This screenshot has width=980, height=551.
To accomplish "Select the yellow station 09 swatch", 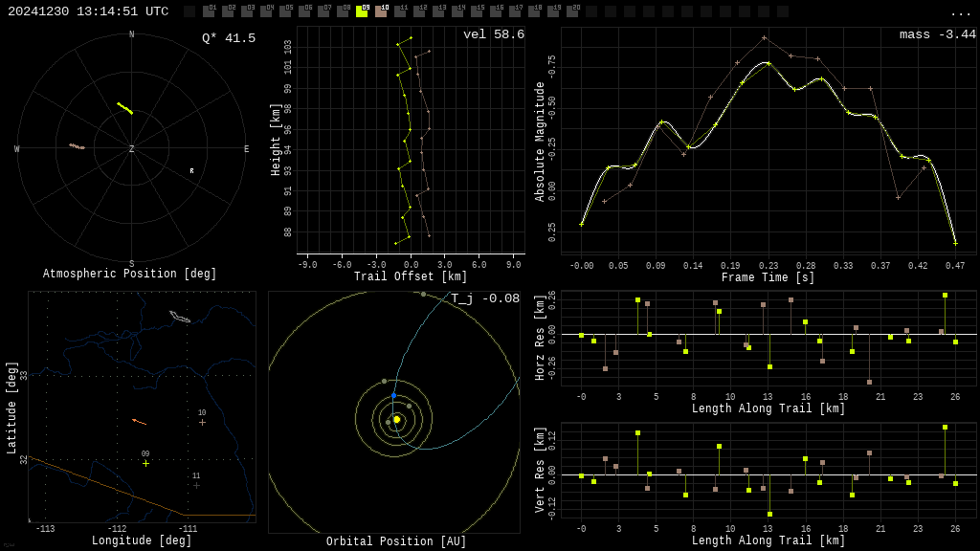I will point(362,11).
